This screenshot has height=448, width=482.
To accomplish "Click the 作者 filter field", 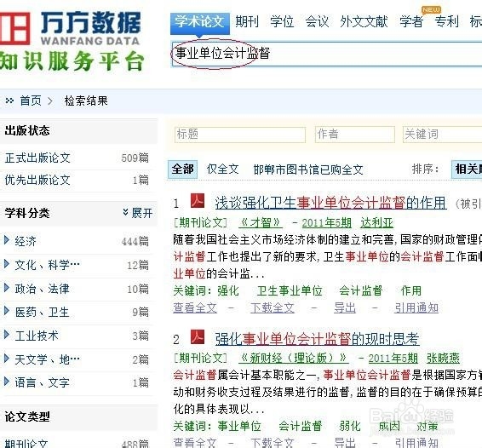I will 355,135.
